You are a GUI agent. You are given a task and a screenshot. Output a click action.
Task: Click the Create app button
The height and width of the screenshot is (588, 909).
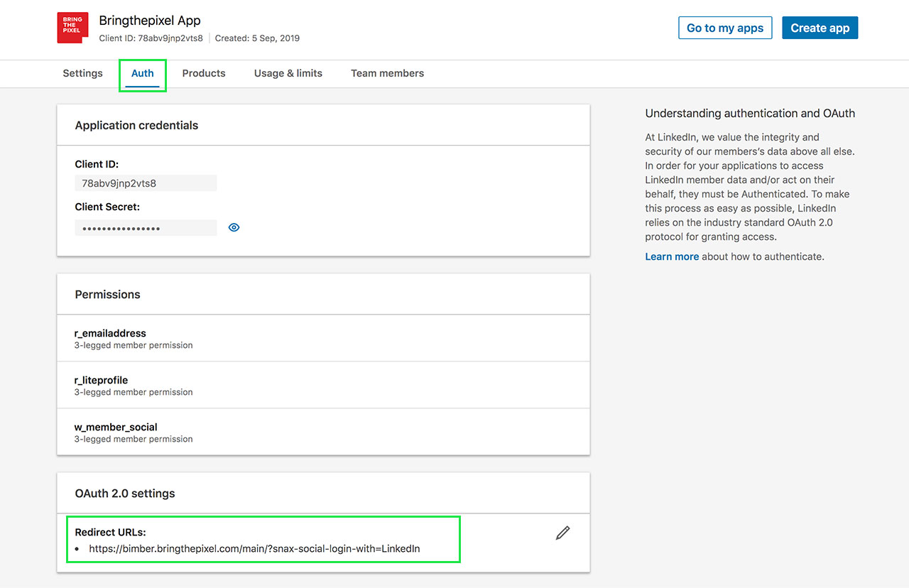point(820,28)
